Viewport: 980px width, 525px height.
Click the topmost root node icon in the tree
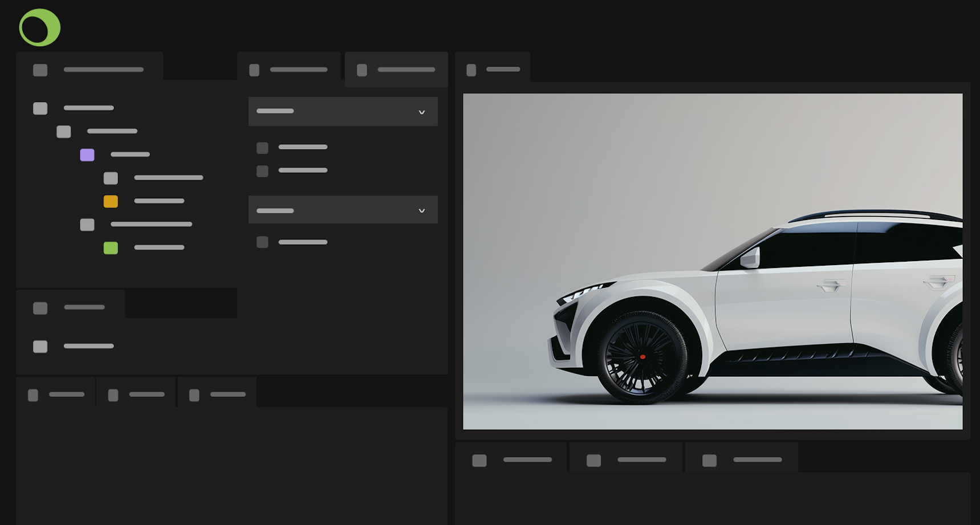[40, 108]
